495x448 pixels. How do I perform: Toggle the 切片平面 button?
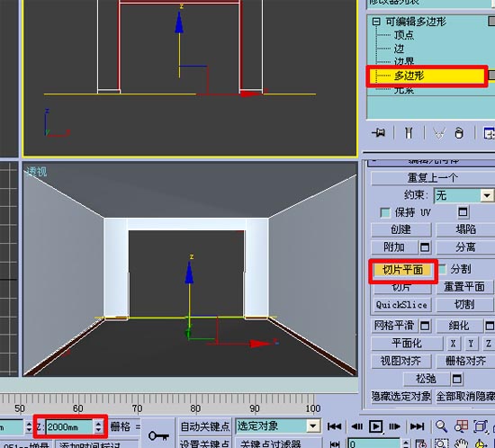point(402,271)
